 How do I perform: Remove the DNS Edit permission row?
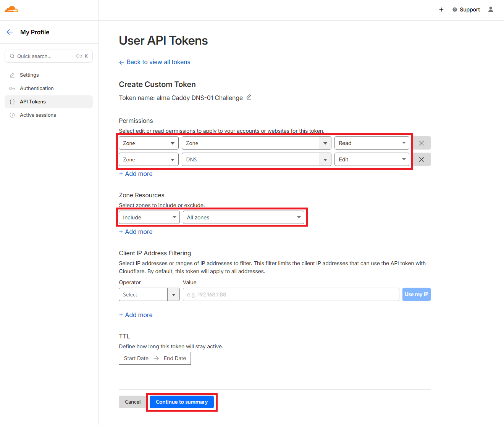tap(422, 159)
